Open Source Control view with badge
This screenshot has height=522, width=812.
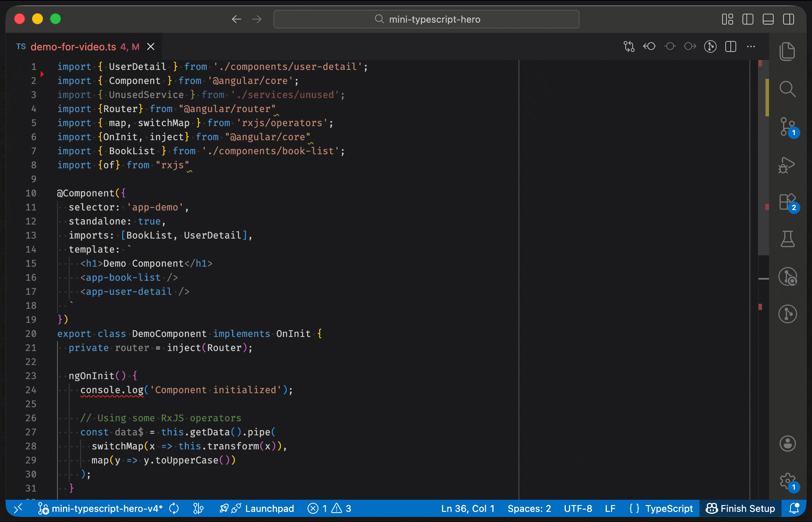(x=787, y=126)
